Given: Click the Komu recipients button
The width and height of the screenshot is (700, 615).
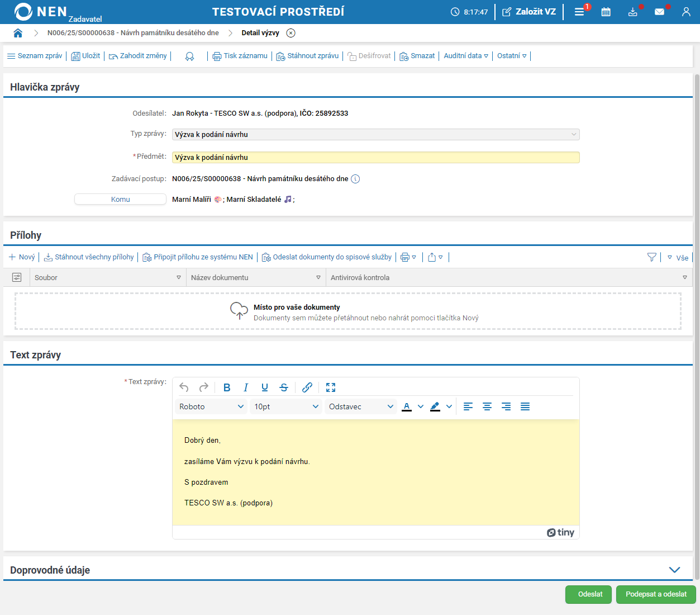Looking at the screenshot, I should point(120,200).
